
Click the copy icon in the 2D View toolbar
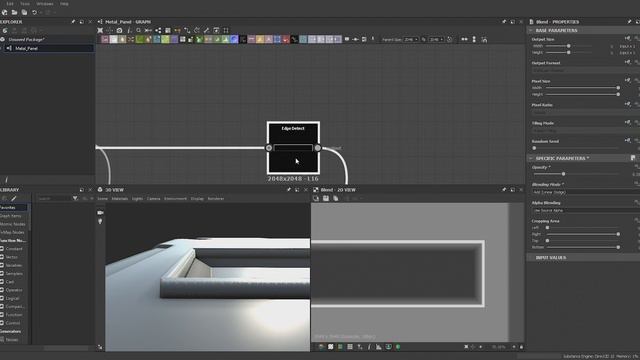coord(336,198)
